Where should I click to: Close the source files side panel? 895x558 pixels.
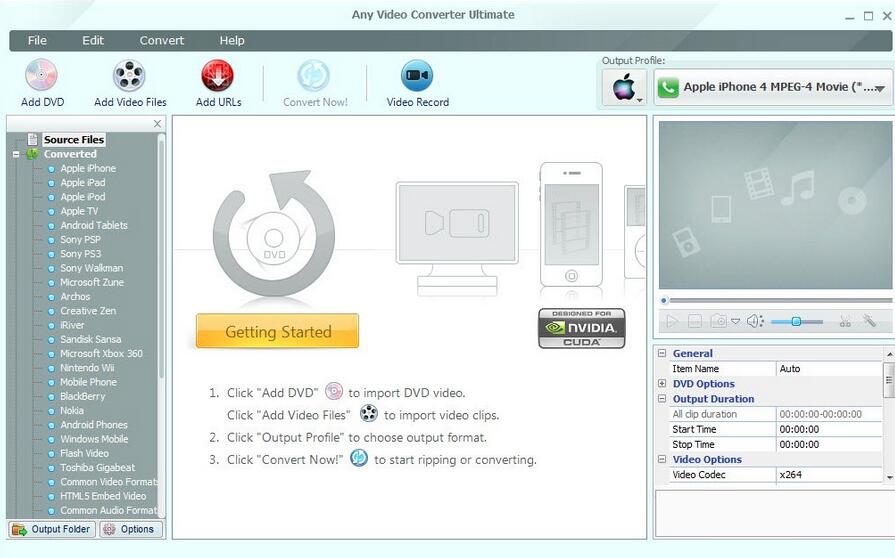coord(158,124)
